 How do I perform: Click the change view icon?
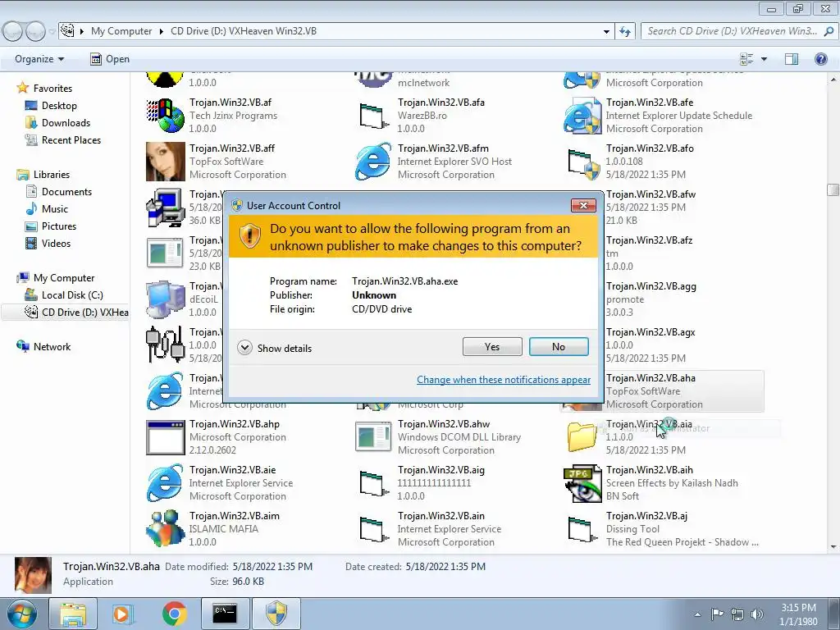746,59
